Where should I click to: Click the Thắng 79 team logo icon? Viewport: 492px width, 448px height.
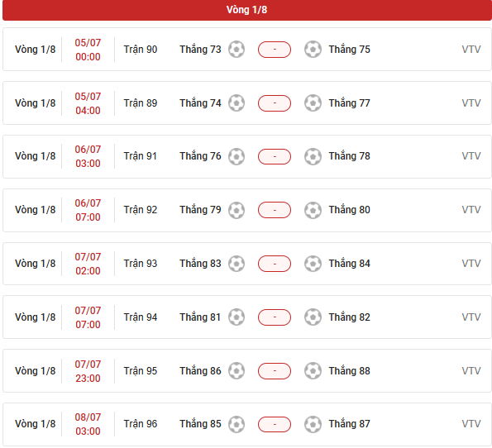point(236,210)
